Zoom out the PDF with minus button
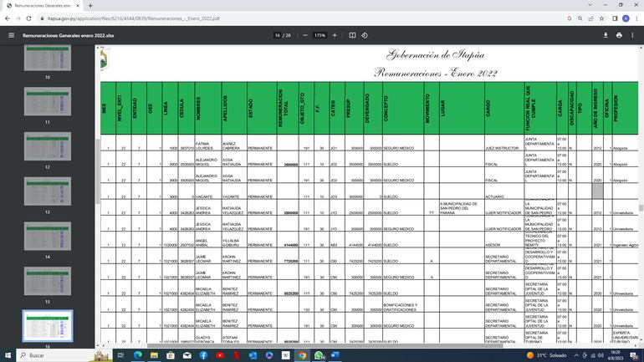Screen dimensions: 644x362 (x=304, y=35)
